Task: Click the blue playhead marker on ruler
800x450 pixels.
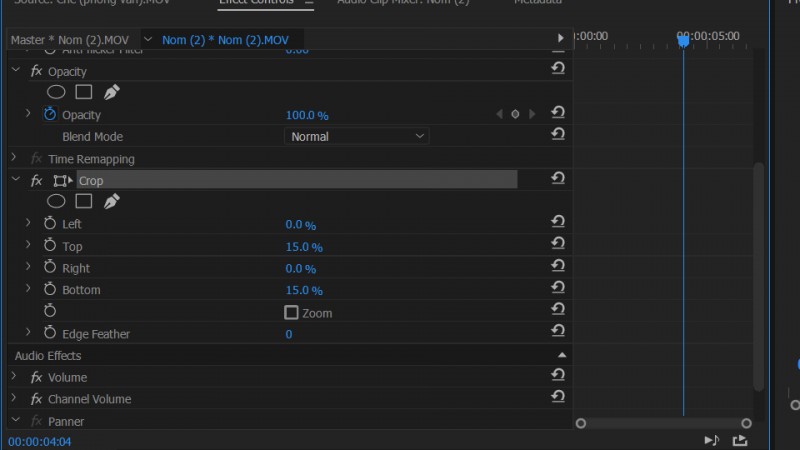Action: (683, 40)
